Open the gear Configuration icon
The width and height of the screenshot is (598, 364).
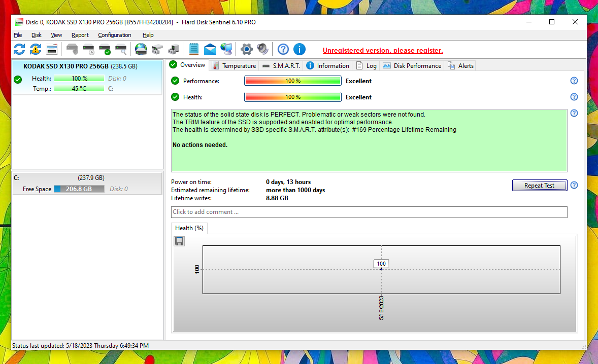point(247,49)
